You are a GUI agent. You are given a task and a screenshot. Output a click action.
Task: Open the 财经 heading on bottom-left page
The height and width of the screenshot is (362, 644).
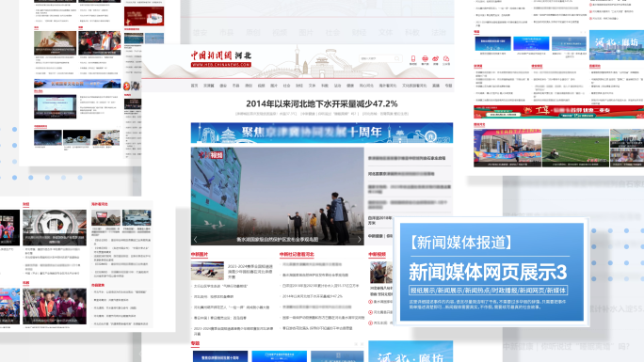(x=25, y=204)
